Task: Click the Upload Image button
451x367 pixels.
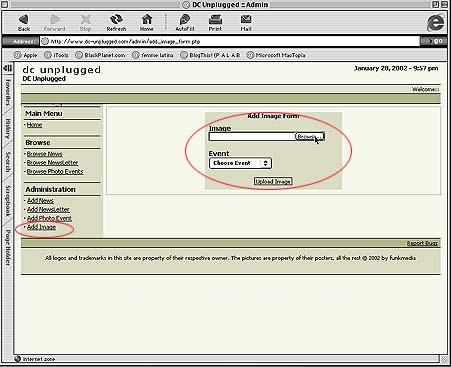Action: (x=273, y=181)
